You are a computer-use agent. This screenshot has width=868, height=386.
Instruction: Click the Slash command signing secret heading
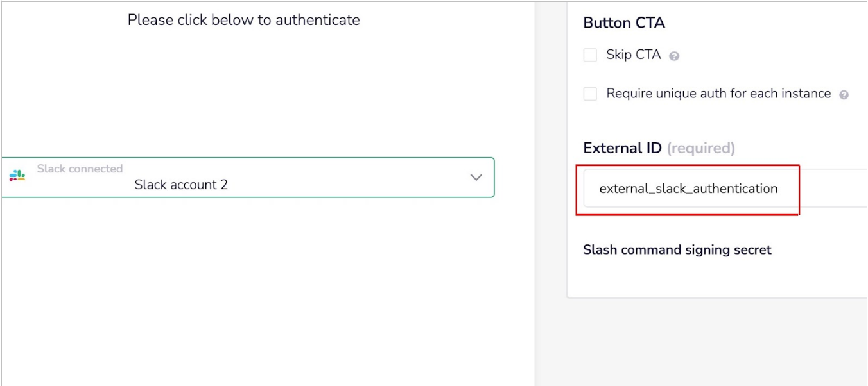click(x=677, y=249)
